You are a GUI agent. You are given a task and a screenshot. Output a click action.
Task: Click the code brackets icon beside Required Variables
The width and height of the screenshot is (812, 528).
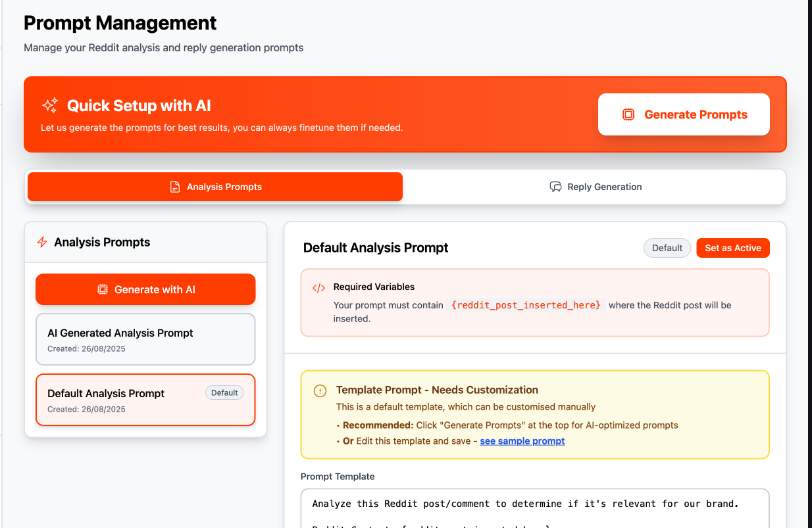[x=318, y=287]
